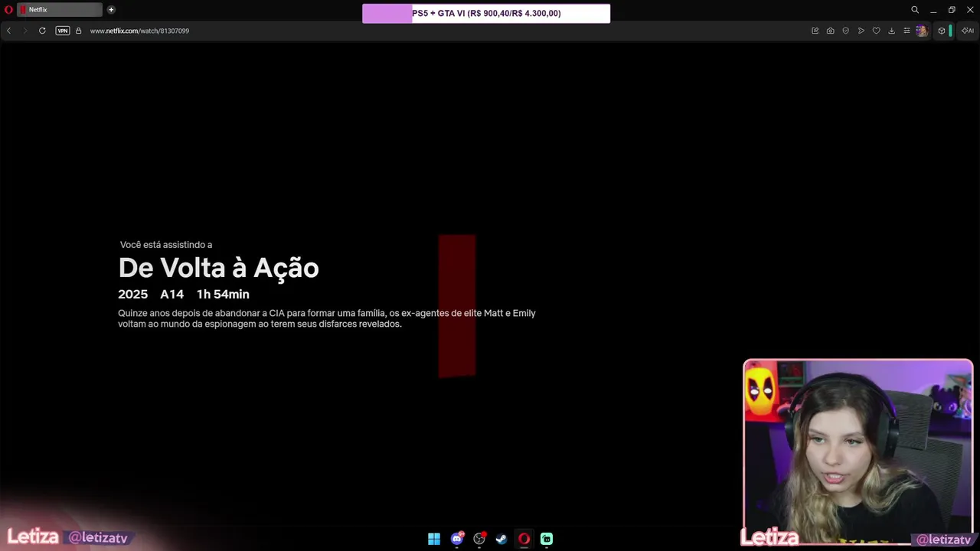The height and width of the screenshot is (551, 980).
Task: Open OBS Studio from the taskbar
Action: (479, 539)
